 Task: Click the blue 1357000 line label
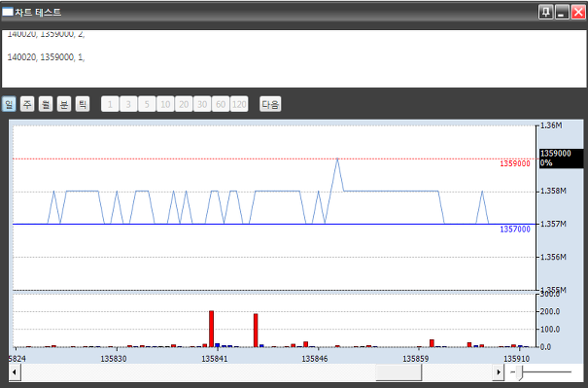(x=515, y=229)
